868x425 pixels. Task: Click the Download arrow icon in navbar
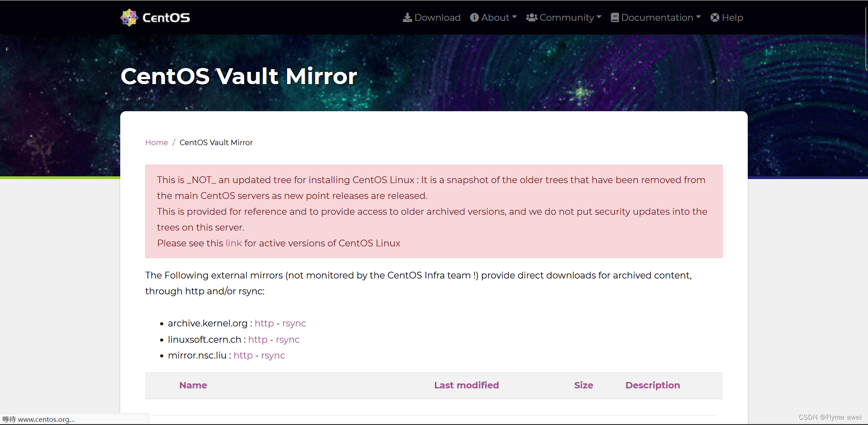coord(407,18)
